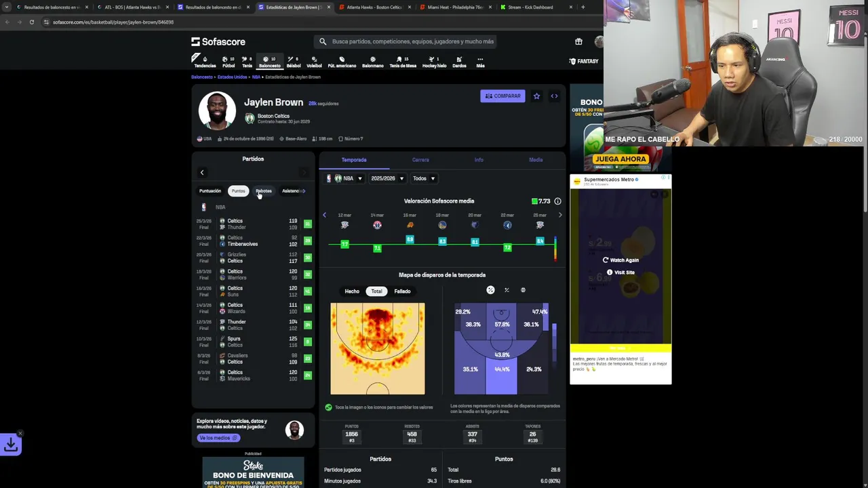Click the 8.9 rating marker
This screenshot has height=488, width=868.
tap(410, 239)
